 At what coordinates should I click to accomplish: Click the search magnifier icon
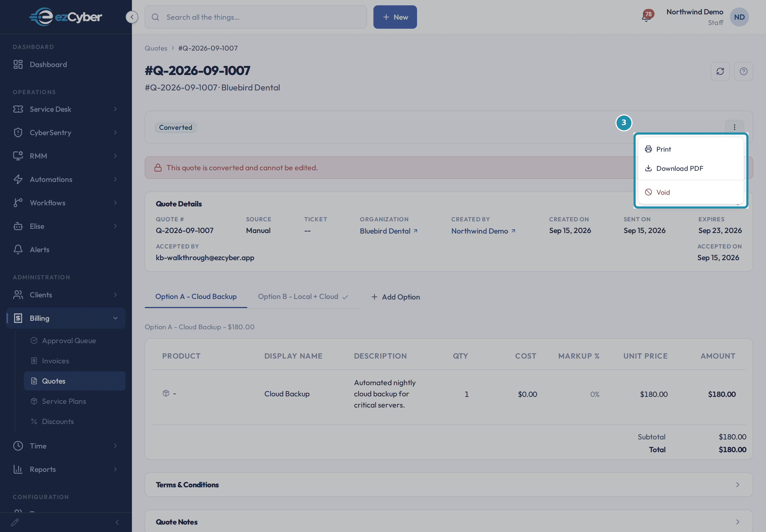coord(155,17)
